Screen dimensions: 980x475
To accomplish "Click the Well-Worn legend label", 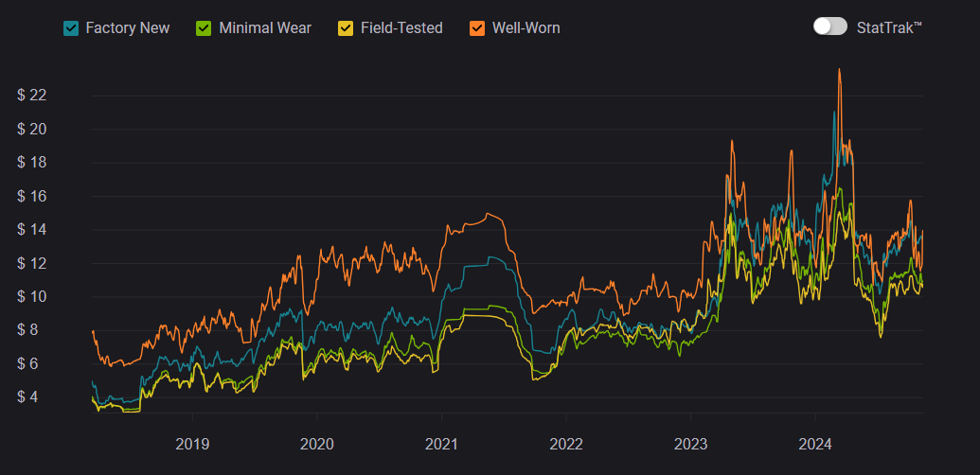I will click(x=526, y=27).
